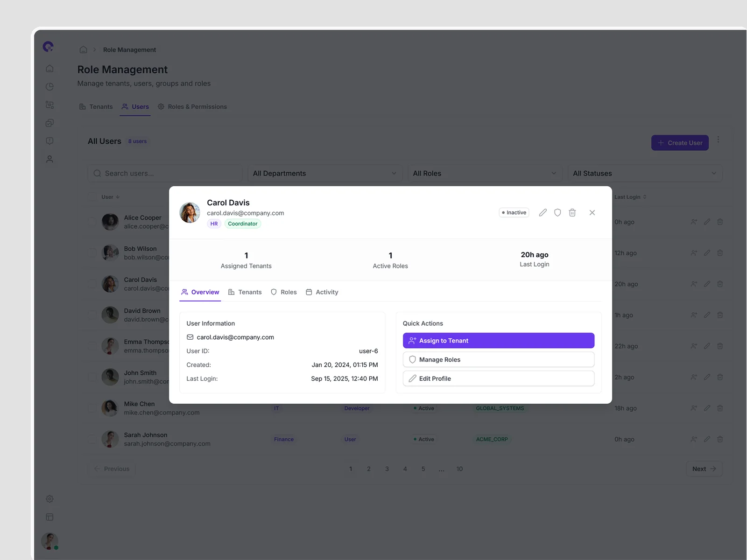Viewport: 747px width, 560px height.
Task: Open the Roles & Permissions tab
Action: 192,107
